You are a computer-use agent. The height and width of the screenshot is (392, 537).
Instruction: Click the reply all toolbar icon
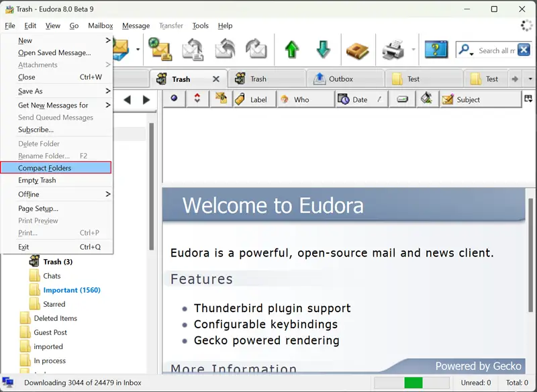point(225,50)
